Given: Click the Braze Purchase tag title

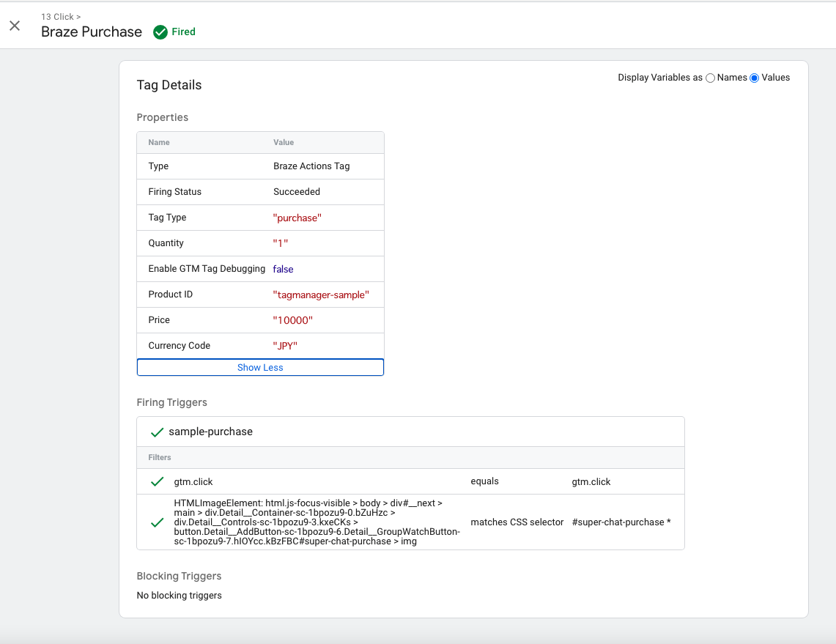Looking at the screenshot, I should pyautogui.click(x=92, y=32).
